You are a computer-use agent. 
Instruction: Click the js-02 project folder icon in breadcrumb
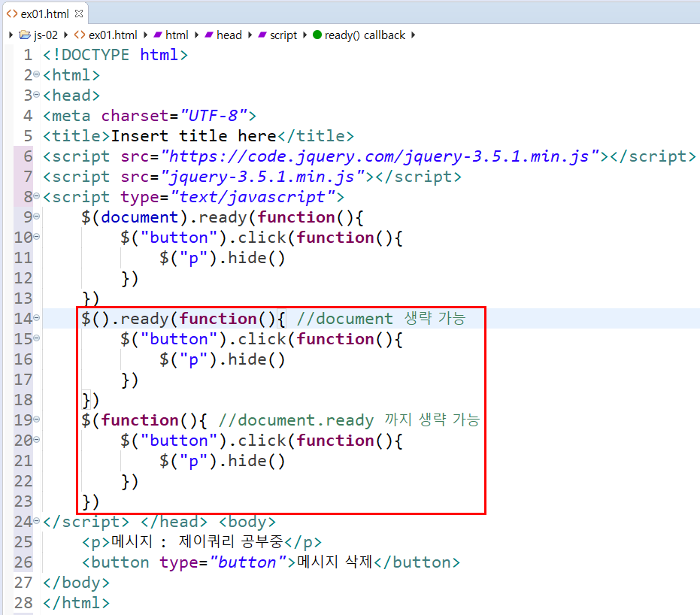[x=25, y=35]
